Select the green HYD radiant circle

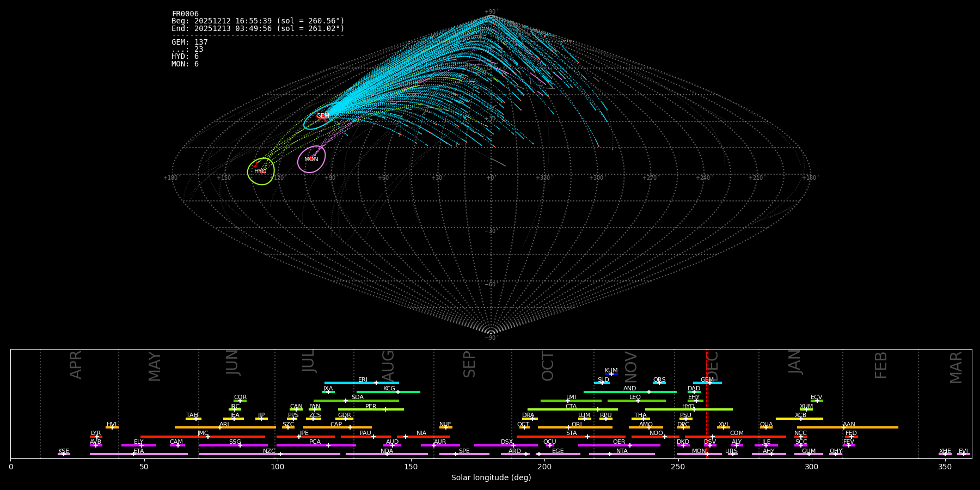(x=261, y=171)
